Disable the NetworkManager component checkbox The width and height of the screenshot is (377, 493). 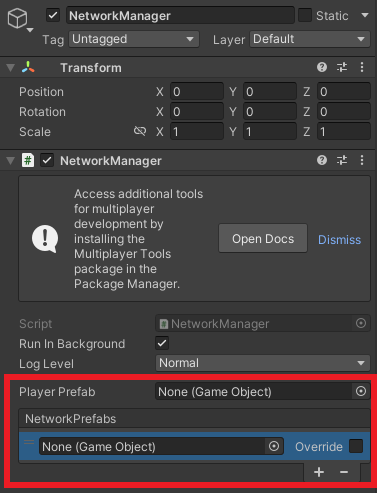(47, 160)
